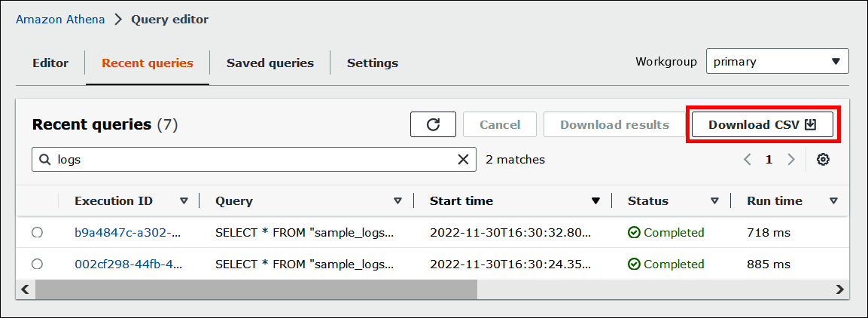Image resolution: width=868 pixels, height=318 pixels.
Task: Sort by Execution ID column arrow
Action: pyautogui.click(x=184, y=201)
